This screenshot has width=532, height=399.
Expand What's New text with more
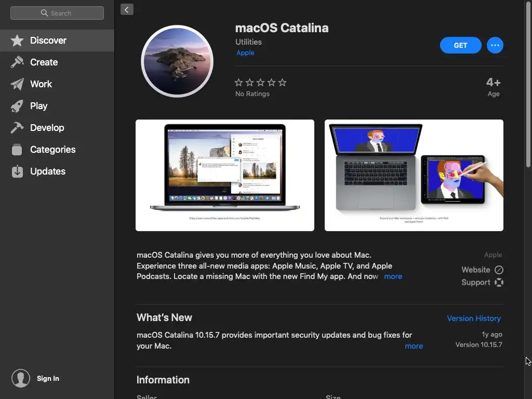414,346
